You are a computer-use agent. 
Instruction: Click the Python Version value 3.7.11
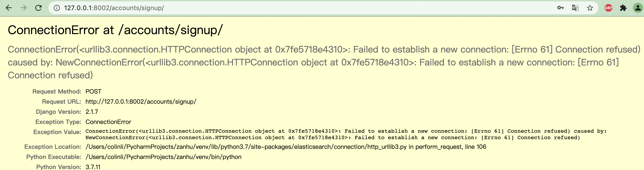point(93,167)
